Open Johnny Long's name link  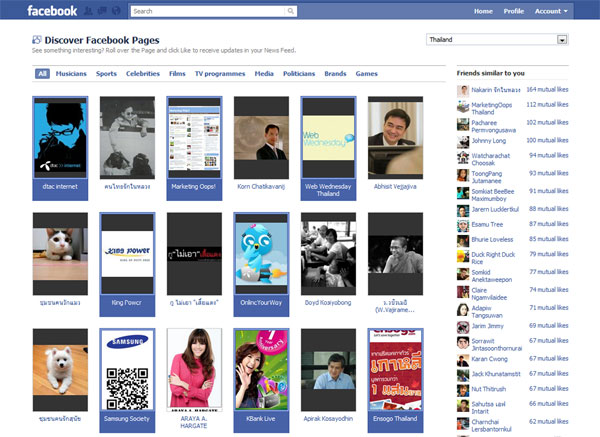tap(489, 140)
